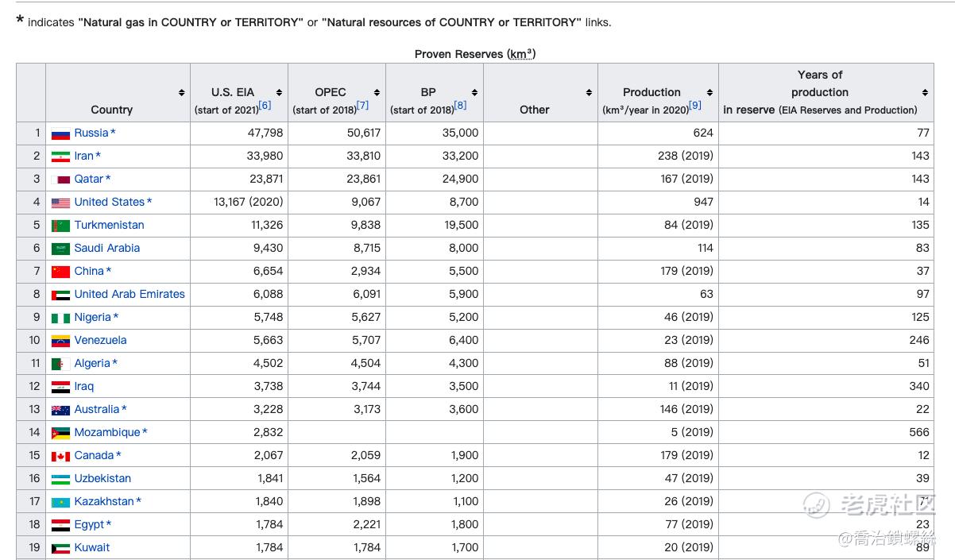Click the Uzbekistan flag icon
This screenshot has height=560, width=955.
coord(60,479)
